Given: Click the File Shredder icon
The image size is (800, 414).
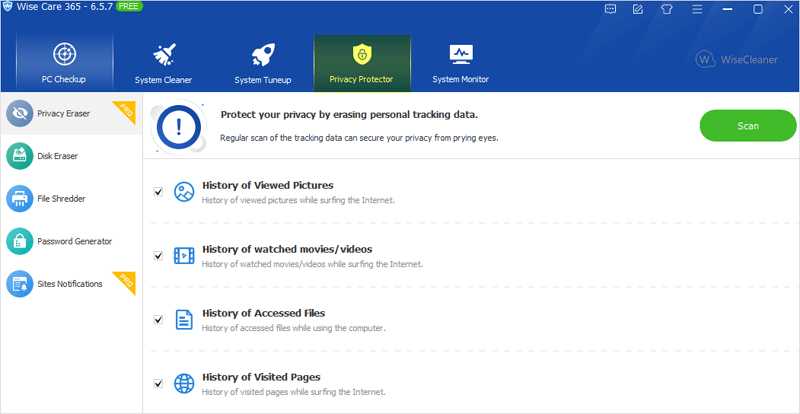Looking at the screenshot, I should click(19, 199).
